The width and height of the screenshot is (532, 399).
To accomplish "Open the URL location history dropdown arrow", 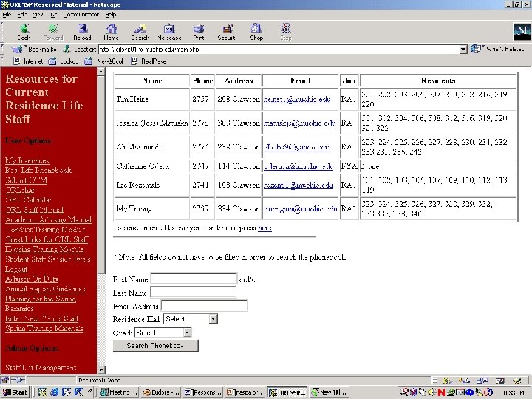I will [x=463, y=49].
